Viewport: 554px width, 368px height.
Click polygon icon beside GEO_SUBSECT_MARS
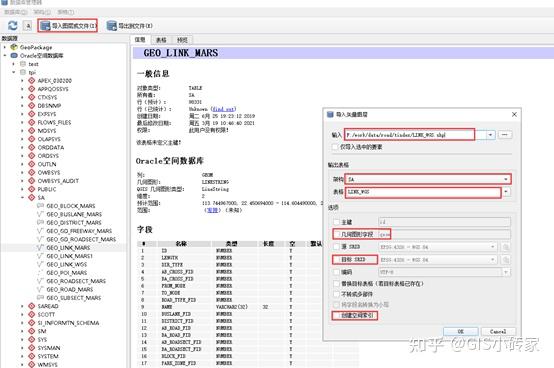click(x=40, y=298)
